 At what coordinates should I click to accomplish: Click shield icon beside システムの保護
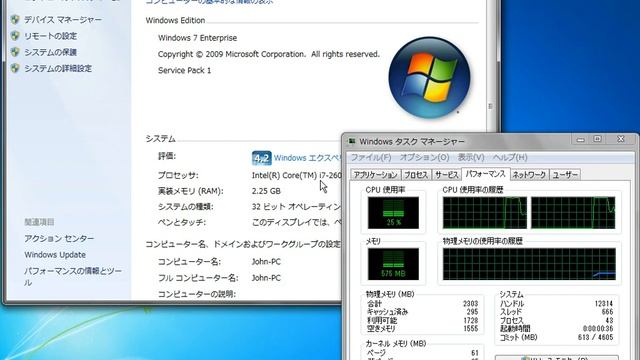15,52
